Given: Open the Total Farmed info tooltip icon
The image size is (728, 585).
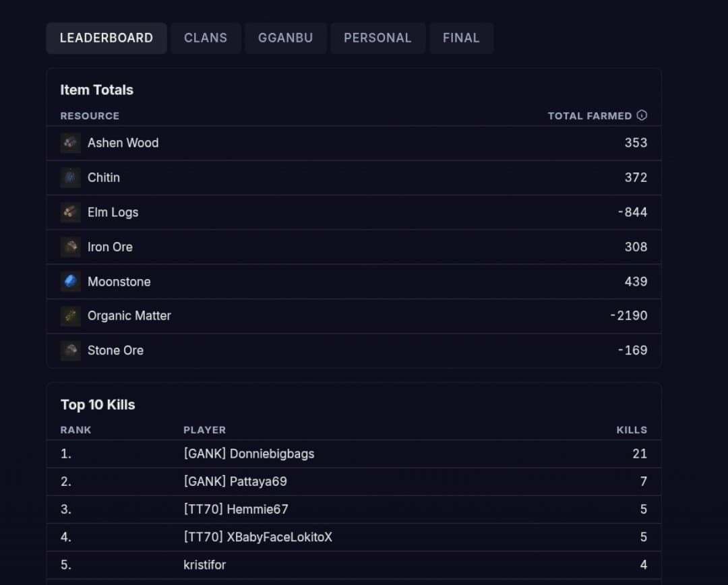Looking at the screenshot, I should (642, 115).
